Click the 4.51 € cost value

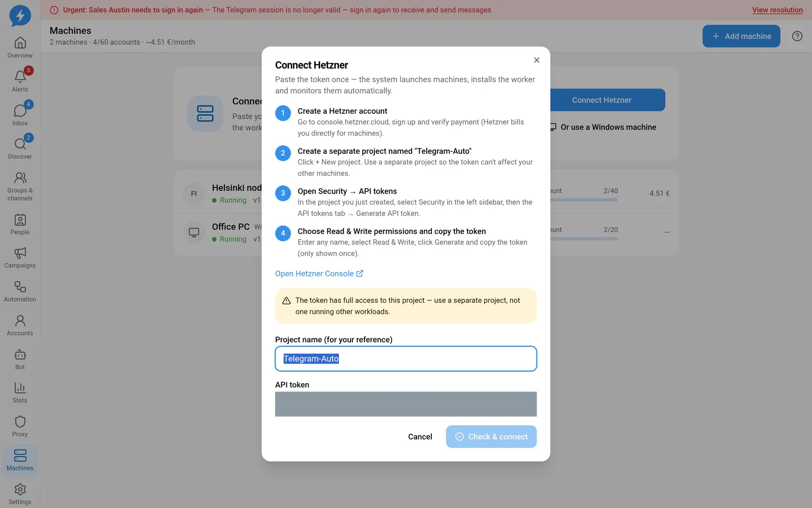tap(660, 194)
